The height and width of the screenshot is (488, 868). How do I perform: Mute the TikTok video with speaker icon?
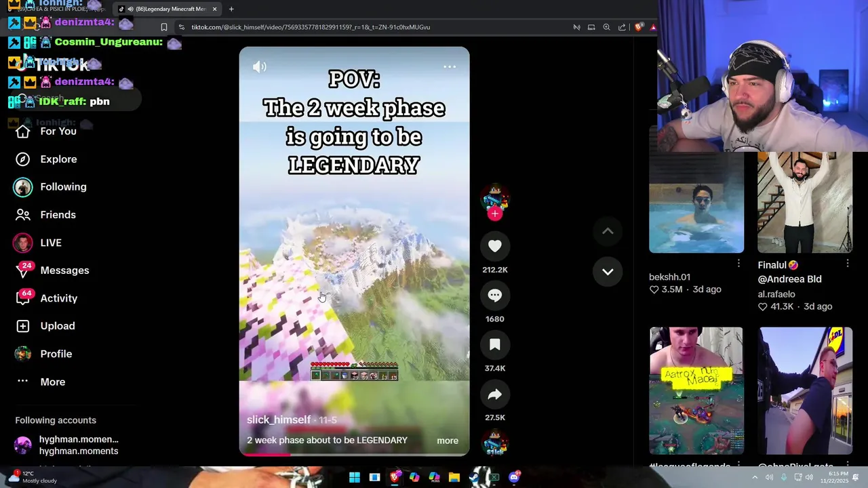tap(260, 66)
